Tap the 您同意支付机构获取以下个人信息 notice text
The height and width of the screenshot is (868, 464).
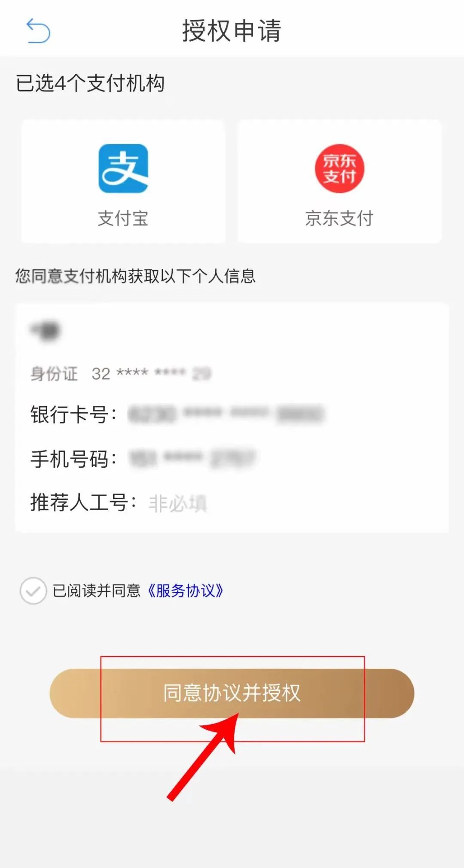(x=136, y=276)
